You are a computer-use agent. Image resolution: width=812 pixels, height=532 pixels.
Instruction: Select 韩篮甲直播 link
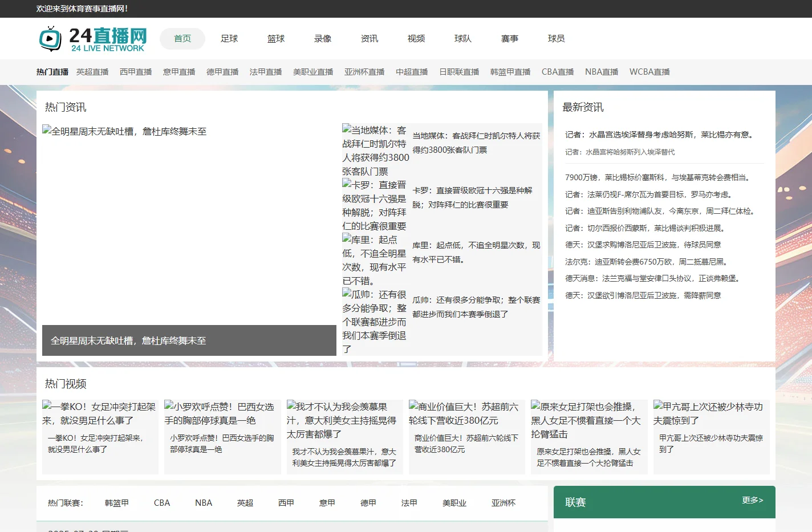coord(510,72)
